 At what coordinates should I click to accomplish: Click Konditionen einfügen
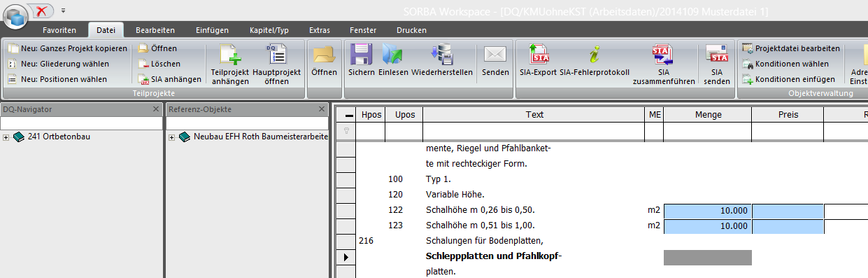pyautogui.click(x=788, y=79)
